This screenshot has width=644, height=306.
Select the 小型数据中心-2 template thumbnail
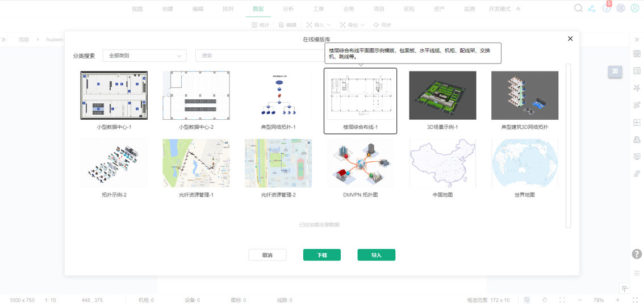coord(196,95)
